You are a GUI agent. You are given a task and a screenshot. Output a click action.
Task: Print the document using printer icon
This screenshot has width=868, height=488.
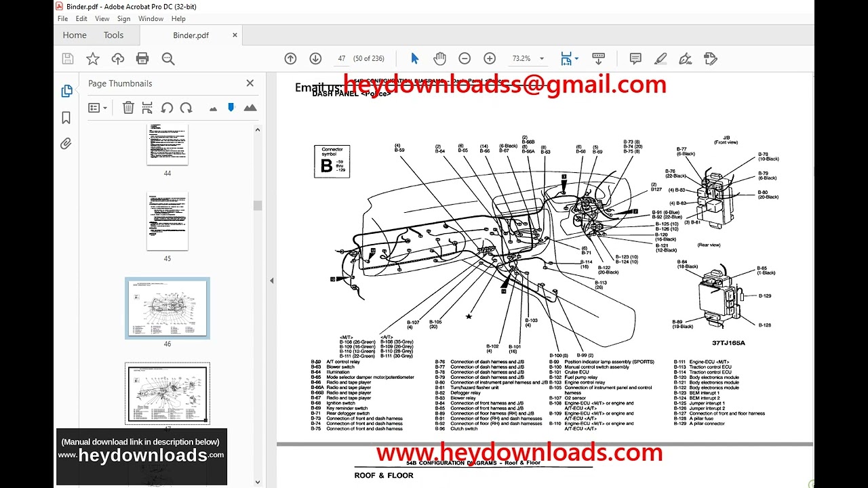click(142, 59)
